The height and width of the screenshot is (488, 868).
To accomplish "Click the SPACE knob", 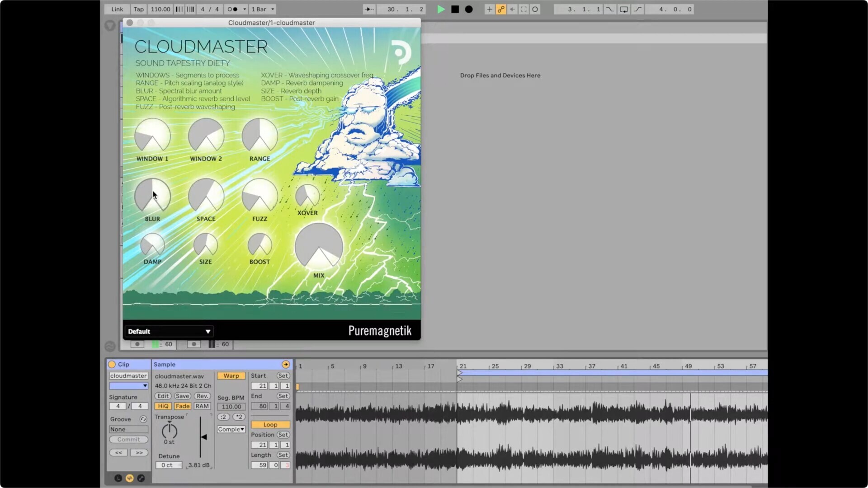I will click(206, 196).
